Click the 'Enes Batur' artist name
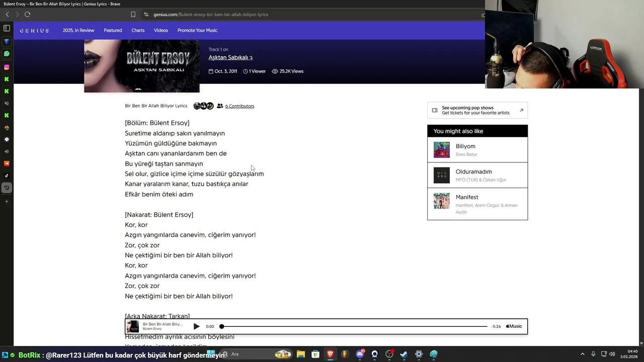 tap(466, 154)
